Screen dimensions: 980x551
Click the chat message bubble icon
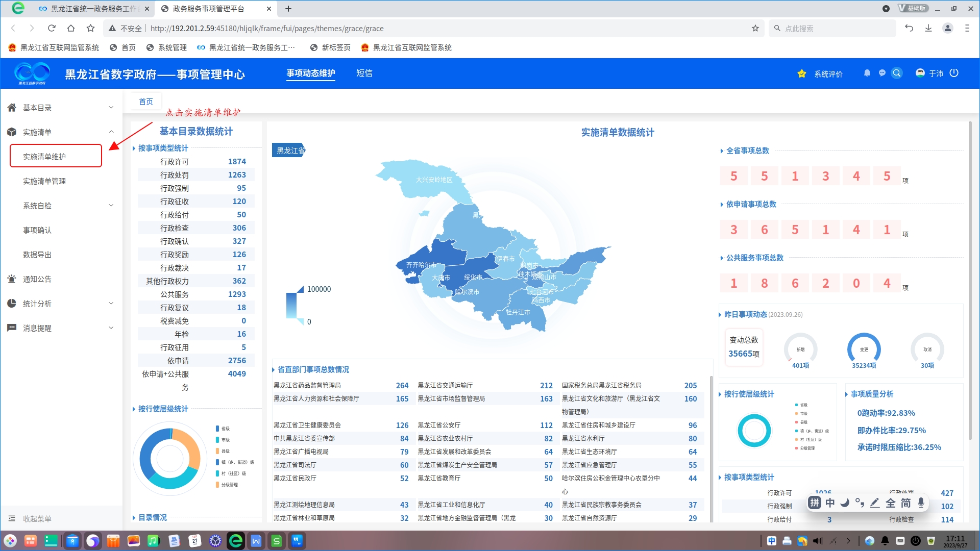tap(882, 73)
